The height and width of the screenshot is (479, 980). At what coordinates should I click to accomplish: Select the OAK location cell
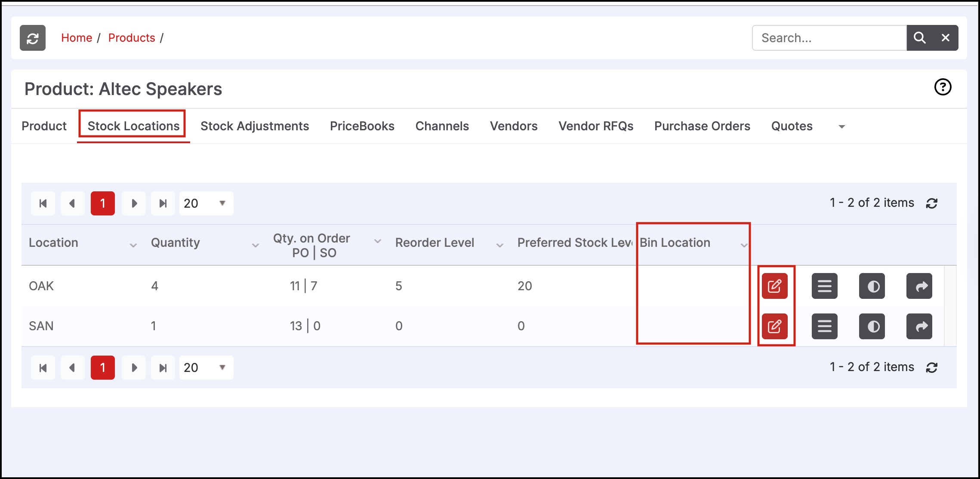click(41, 286)
